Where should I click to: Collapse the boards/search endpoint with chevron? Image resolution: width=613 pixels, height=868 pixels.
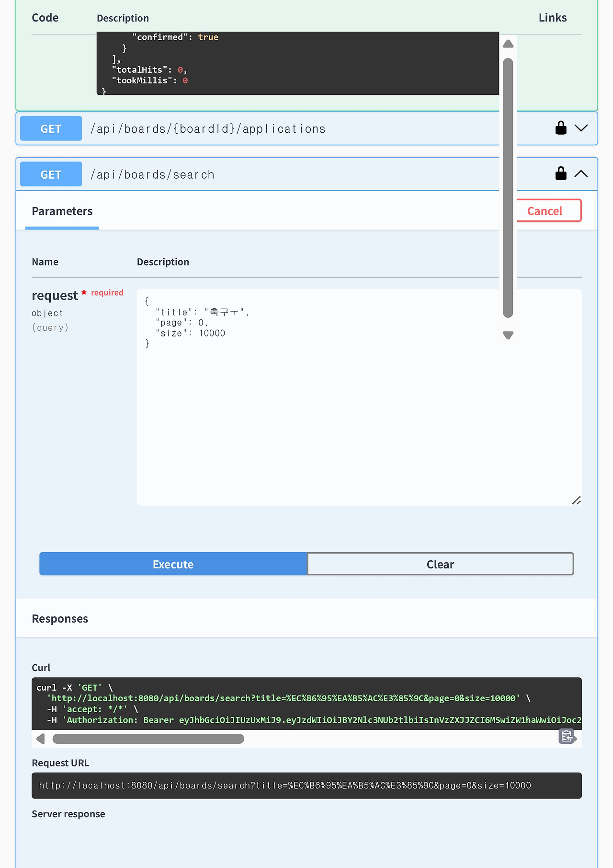[581, 174]
